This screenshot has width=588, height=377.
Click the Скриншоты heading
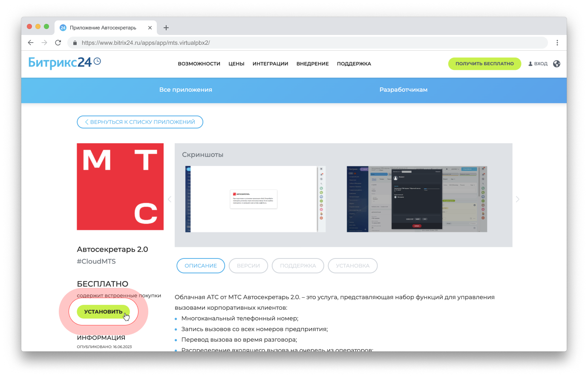pyautogui.click(x=203, y=155)
